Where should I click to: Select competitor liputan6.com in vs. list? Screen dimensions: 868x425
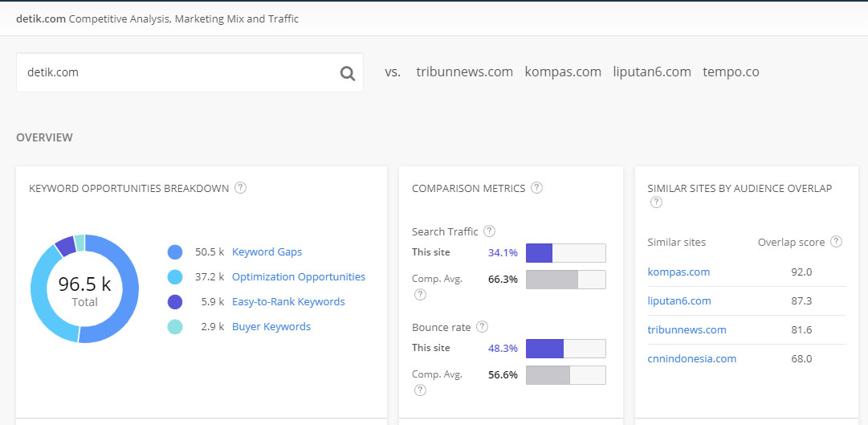tap(652, 72)
